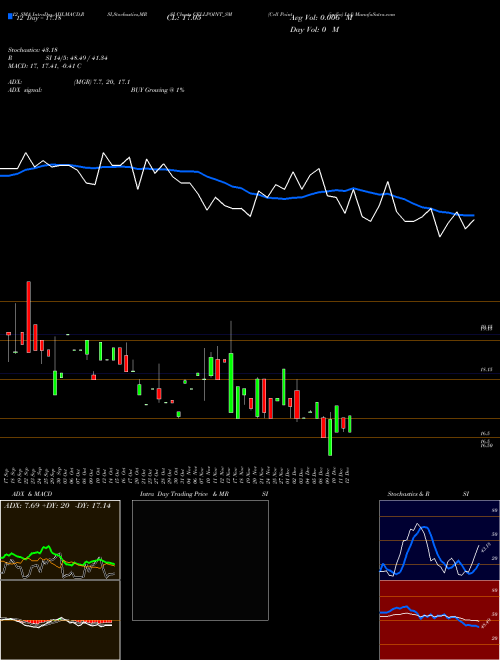Click the tallest red candlestick on the chart
Image resolution: width=500 pixels, height=660 pixels.
29,317
